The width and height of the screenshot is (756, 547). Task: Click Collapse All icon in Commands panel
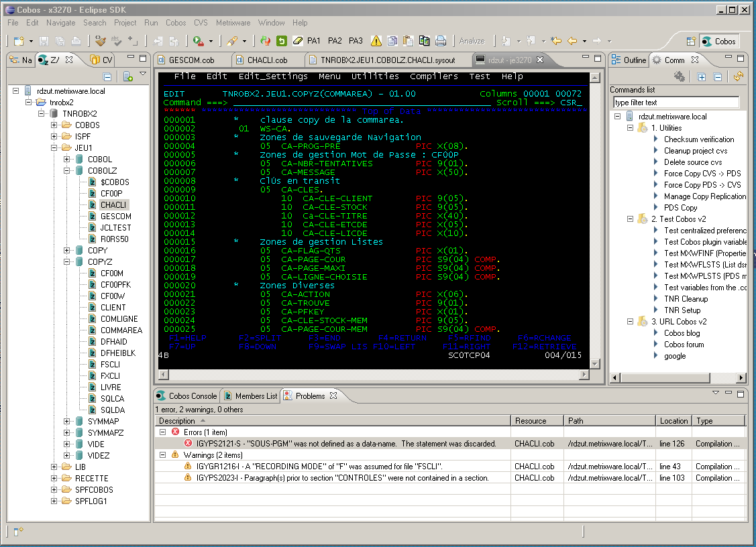[x=718, y=76]
